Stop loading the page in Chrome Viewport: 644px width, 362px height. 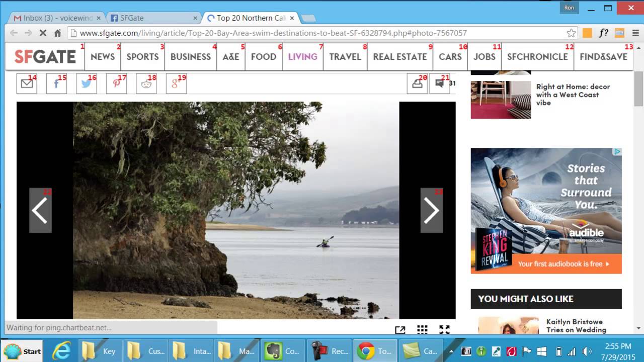43,33
